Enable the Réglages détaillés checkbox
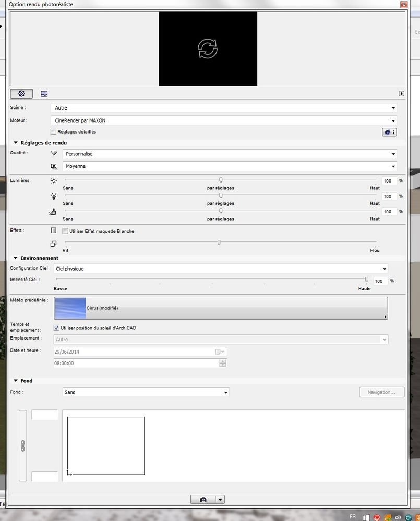The image size is (420, 521). pos(54,132)
